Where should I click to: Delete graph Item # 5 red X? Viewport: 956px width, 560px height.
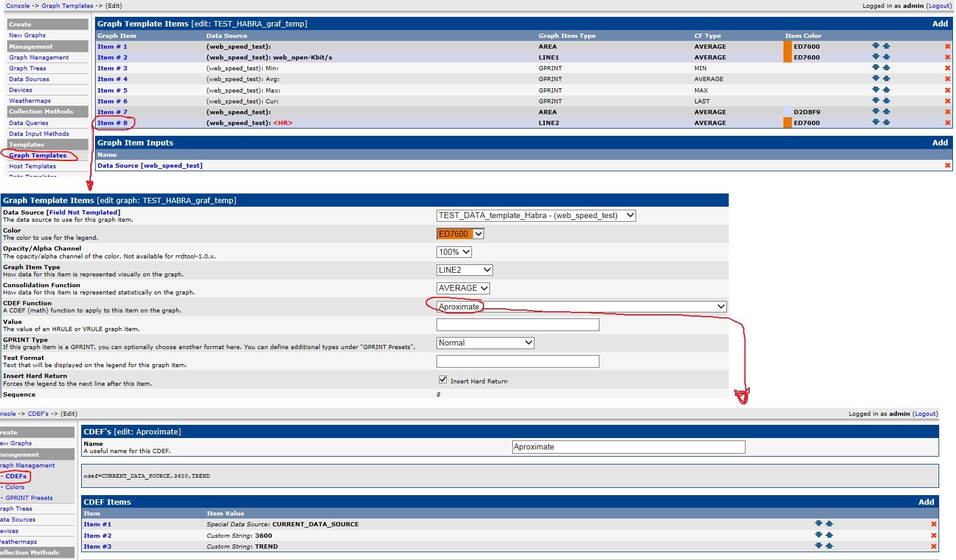point(948,90)
